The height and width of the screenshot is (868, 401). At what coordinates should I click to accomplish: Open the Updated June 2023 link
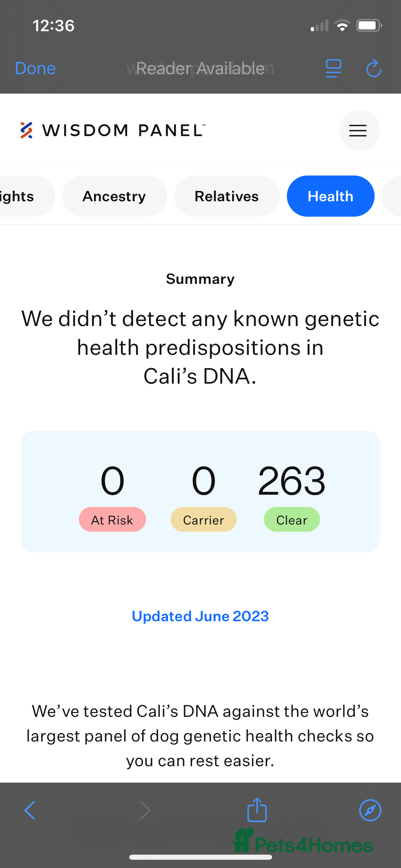[200, 616]
